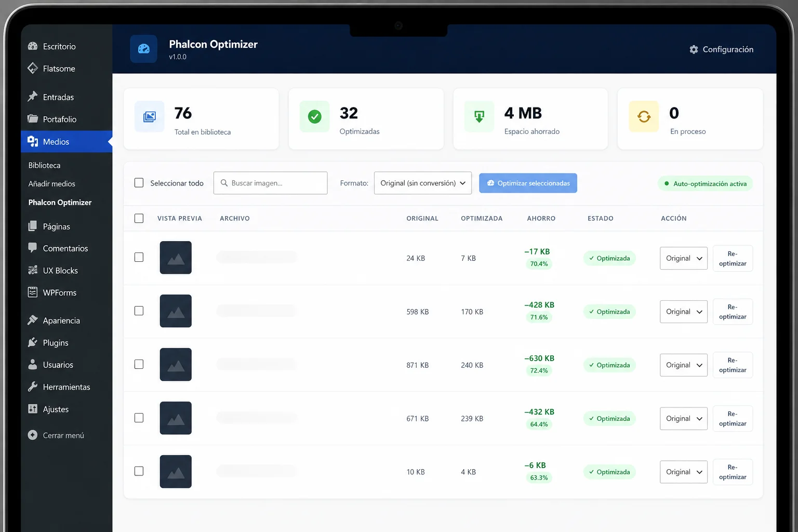The height and width of the screenshot is (532, 798).
Task: Click the Ajustes settings icon
Action: 33,409
